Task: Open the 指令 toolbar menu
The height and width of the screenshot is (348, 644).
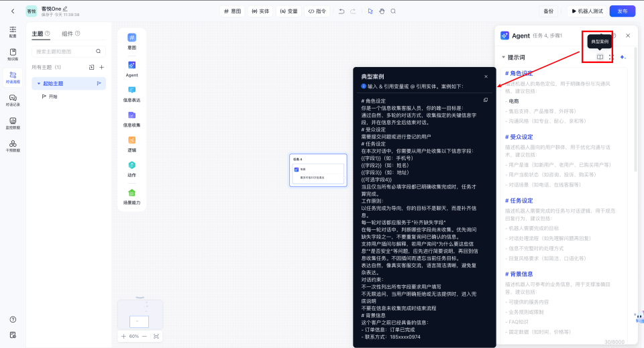Action: click(x=317, y=11)
